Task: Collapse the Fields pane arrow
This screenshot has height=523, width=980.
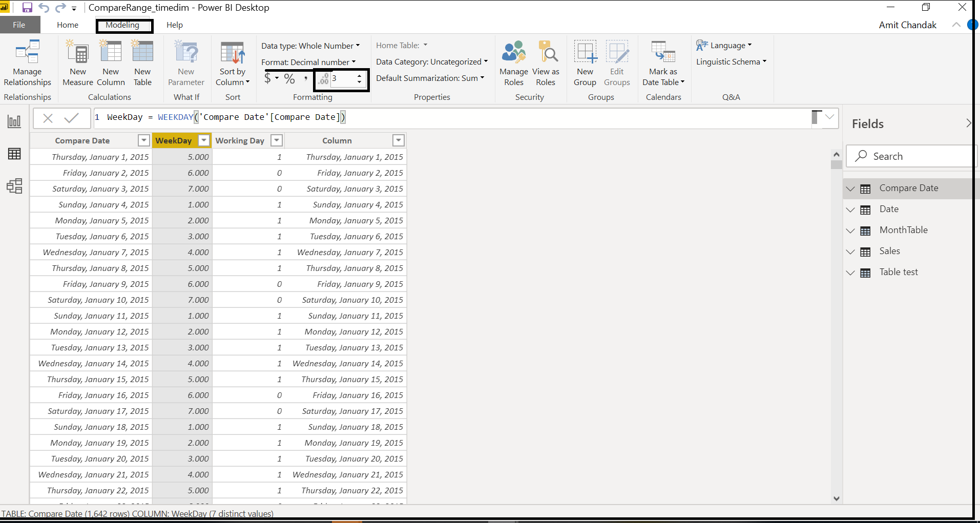Action: tap(968, 123)
